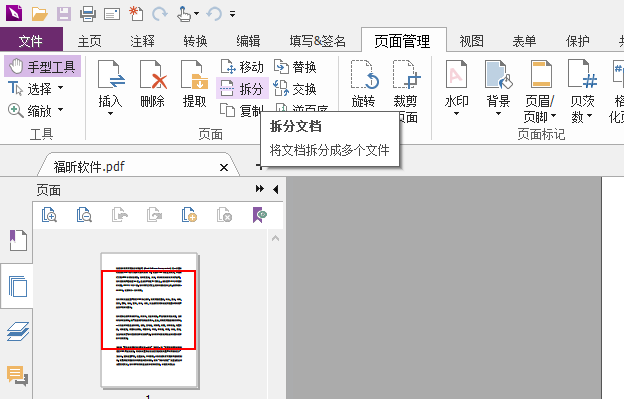
Task: Switch to the 转换 tab
Action: [195, 41]
